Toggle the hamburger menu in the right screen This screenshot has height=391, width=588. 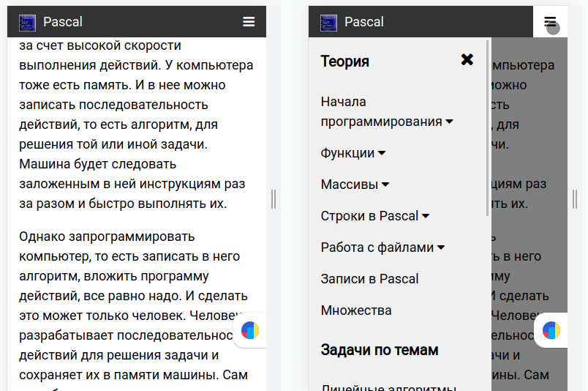[x=550, y=22]
